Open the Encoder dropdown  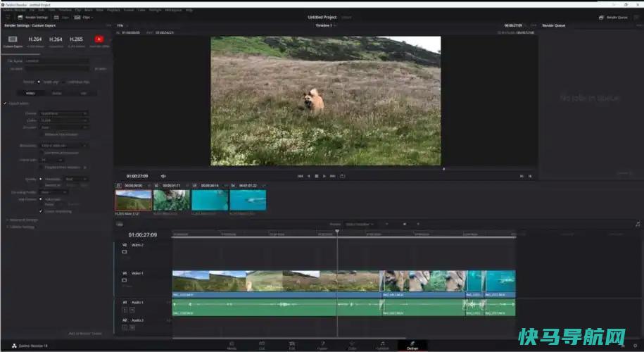click(x=63, y=127)
